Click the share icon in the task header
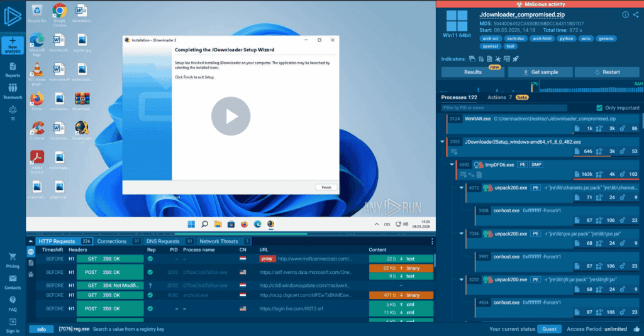 click(x=636, y=15)
